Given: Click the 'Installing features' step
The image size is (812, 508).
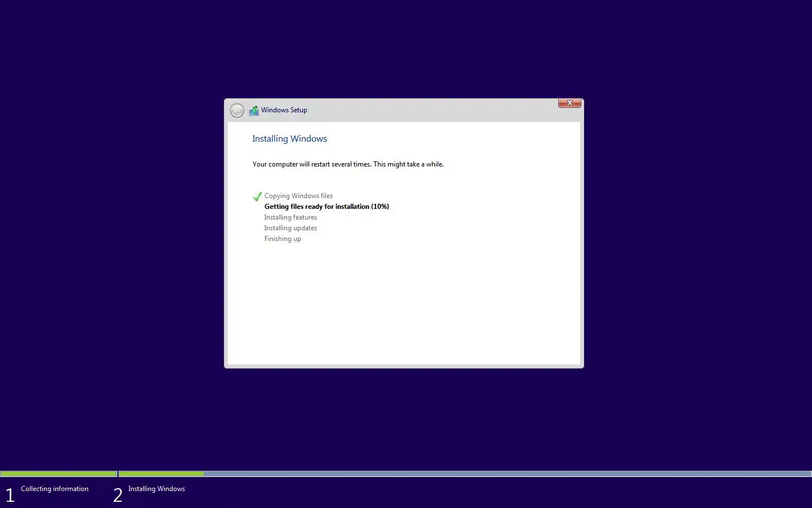Looking at the screenshot, I should click(x=290, y=217).
